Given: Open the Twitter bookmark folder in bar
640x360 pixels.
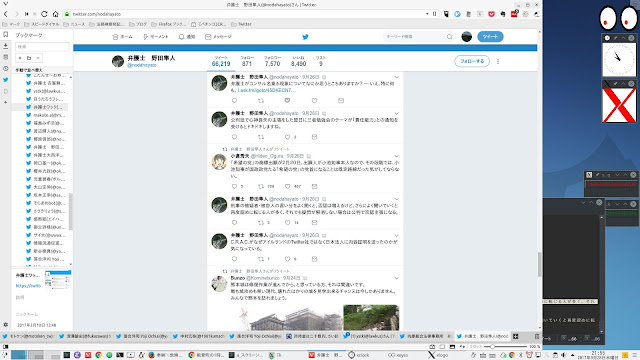Looking at the screenshot, I should click(x=241, y=24).
